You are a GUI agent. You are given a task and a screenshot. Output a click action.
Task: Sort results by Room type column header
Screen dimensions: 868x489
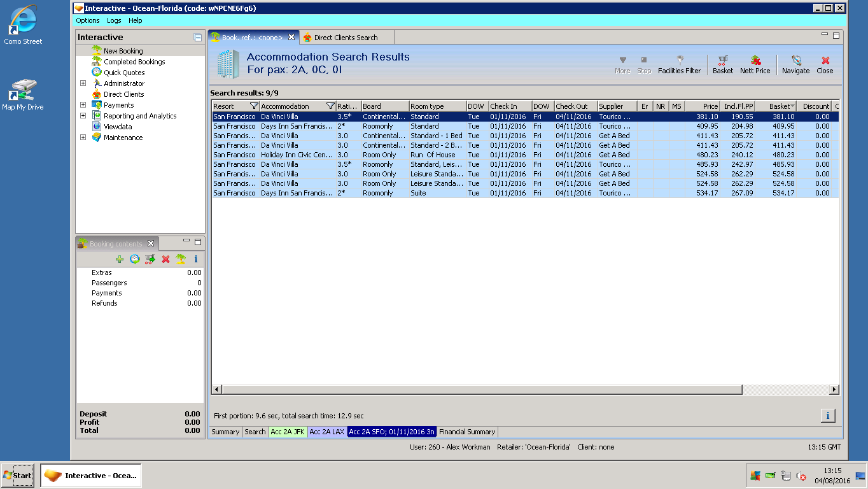coord(438,106)
